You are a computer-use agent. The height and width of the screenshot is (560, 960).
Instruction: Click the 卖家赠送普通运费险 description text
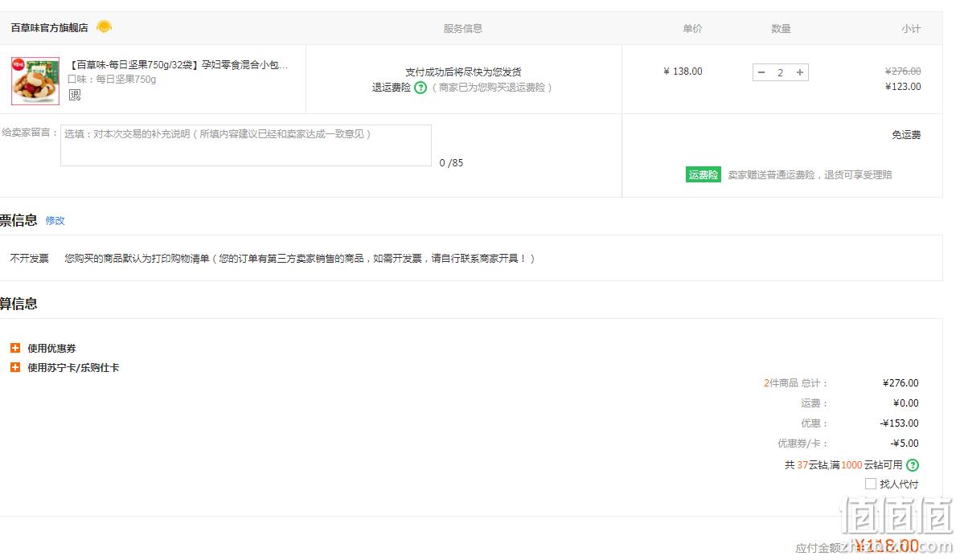[x=810, y=175]
